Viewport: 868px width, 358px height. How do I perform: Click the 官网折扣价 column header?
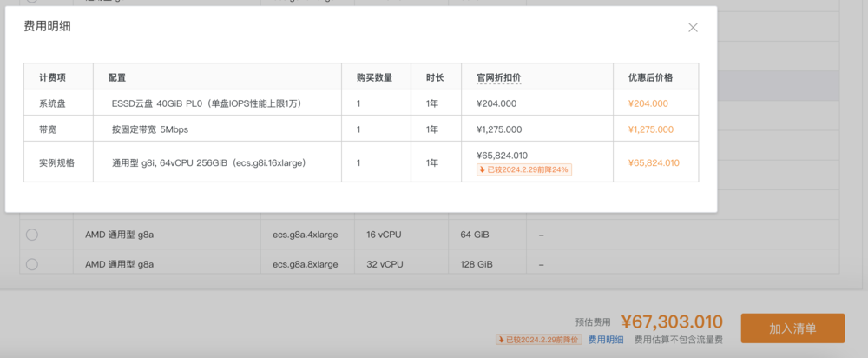[498, 77]
